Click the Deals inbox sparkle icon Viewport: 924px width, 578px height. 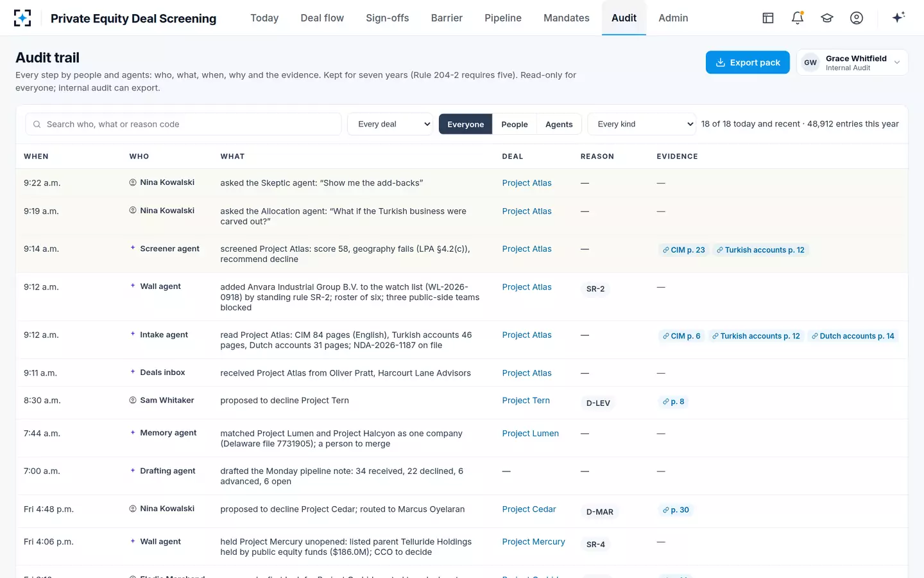point(133,372)
